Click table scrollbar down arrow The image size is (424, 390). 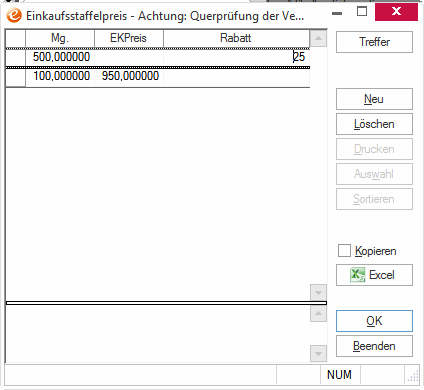[x=318, y=293]
